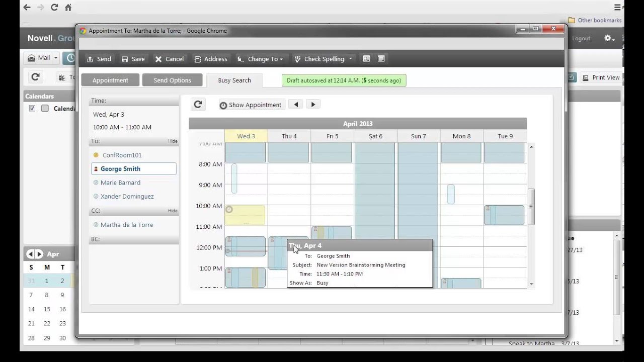Image resolution: width=644 pixels, height=362 pixels.
Task: Select date 14 in the mini calendar
Action: (x=31, y=309)
